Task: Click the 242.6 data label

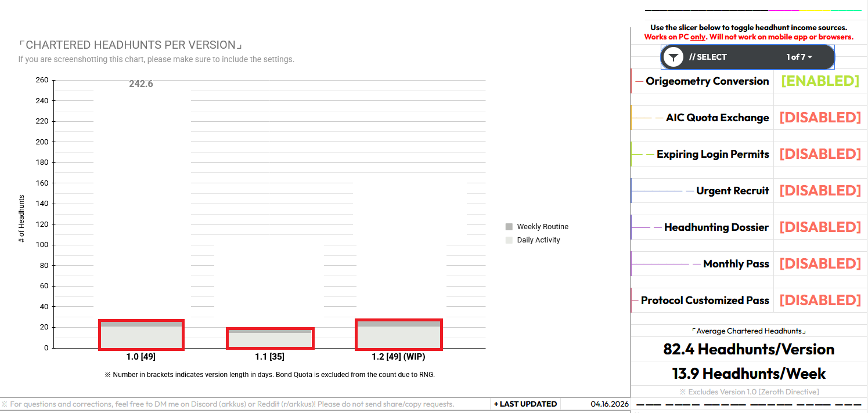Action: (141, 84)
